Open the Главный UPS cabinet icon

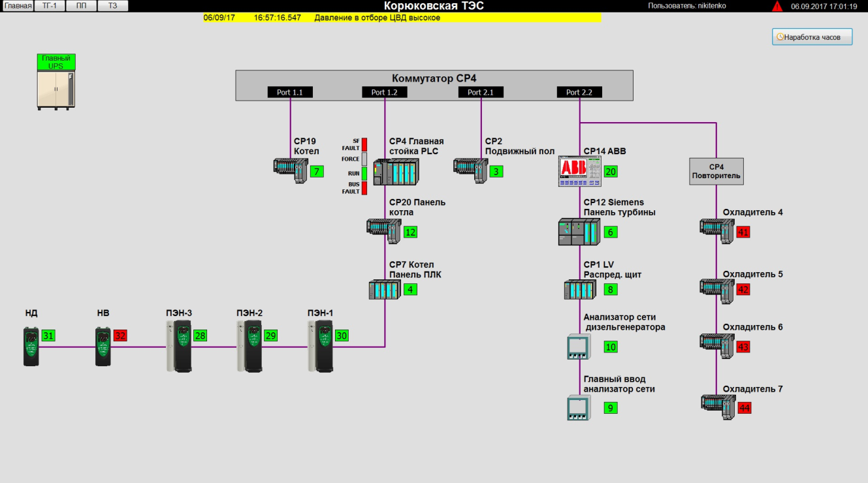pyautogui.click(x=56, y=89)
